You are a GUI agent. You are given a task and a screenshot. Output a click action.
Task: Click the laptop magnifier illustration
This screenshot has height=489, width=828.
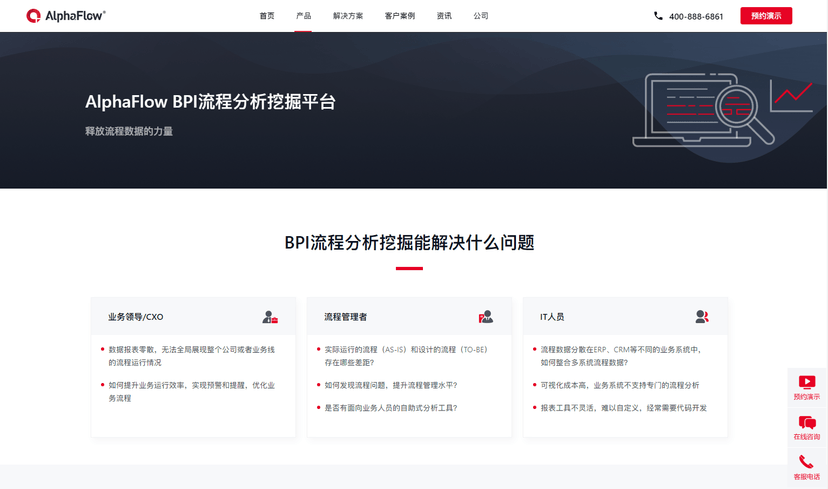click(x=703, y=110)
